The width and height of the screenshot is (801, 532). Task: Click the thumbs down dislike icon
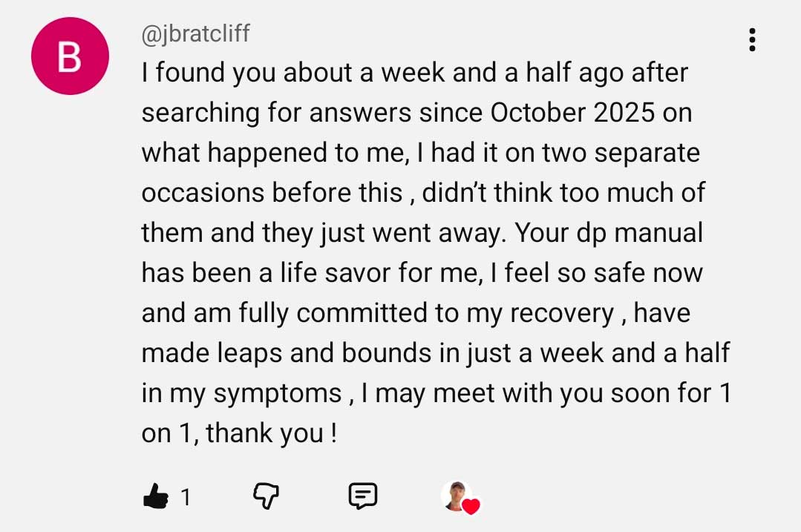click(x=267, y=493)
